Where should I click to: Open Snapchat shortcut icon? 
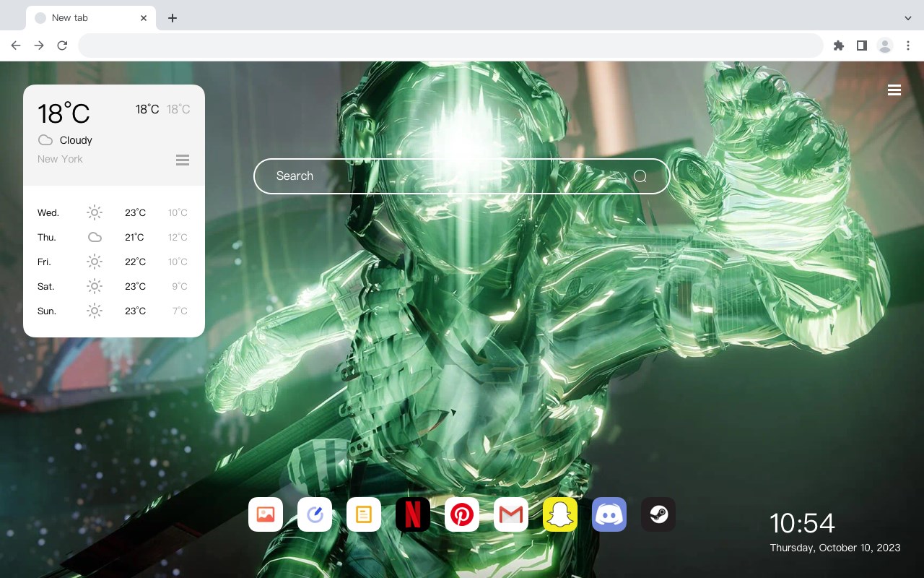point(560,514)
